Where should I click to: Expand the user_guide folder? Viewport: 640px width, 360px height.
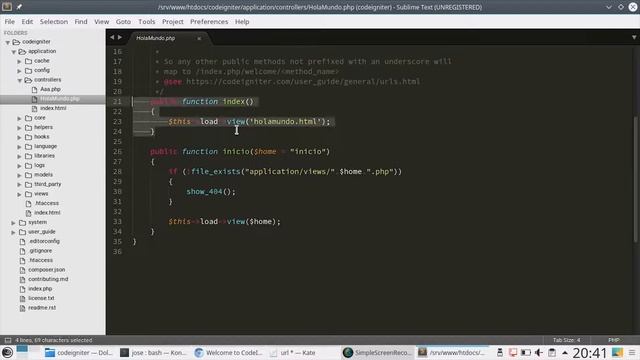click(13, 232)
